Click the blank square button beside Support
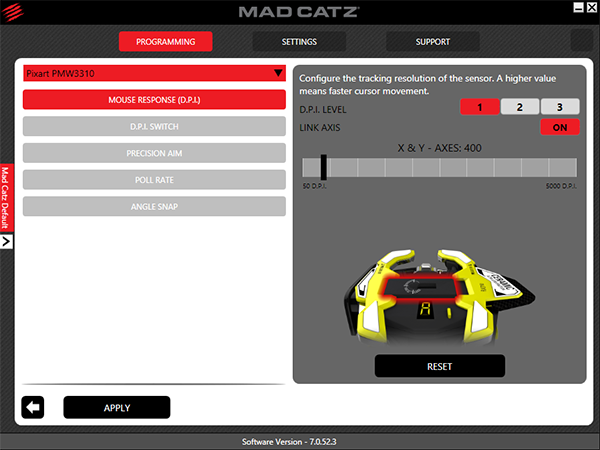This screenshot has width=600, height=450. (x=582, y=40)
